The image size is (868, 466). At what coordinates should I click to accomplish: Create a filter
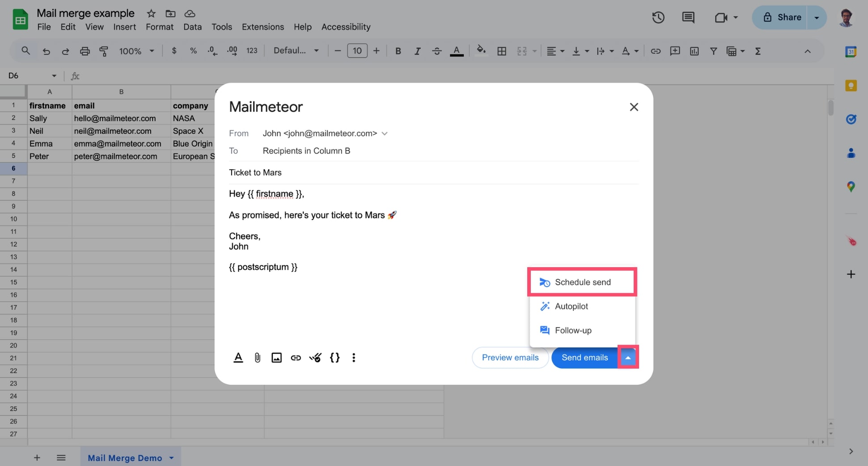tap(713, 51)
